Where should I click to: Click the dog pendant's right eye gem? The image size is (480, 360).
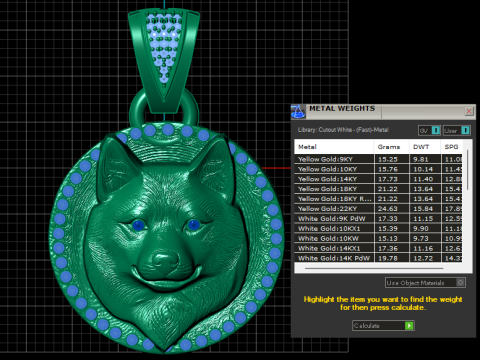tap(194, 225)
